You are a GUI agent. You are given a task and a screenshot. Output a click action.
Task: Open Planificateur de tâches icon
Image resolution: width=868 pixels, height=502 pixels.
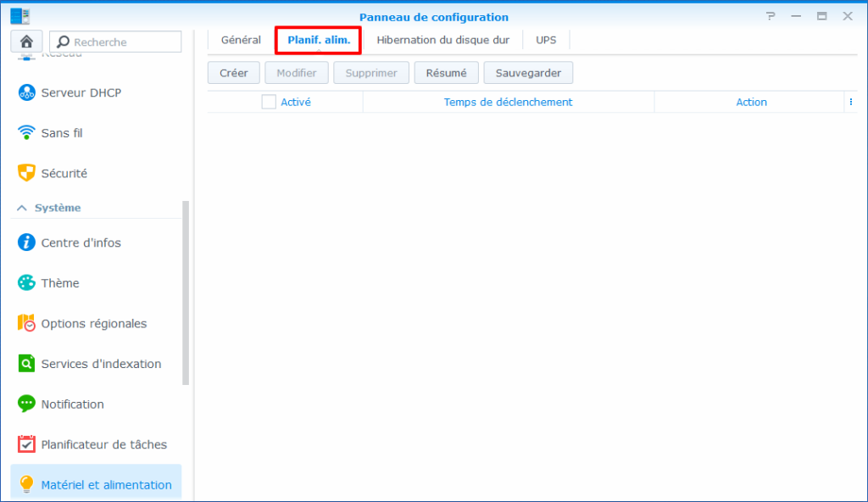point(27,444)
